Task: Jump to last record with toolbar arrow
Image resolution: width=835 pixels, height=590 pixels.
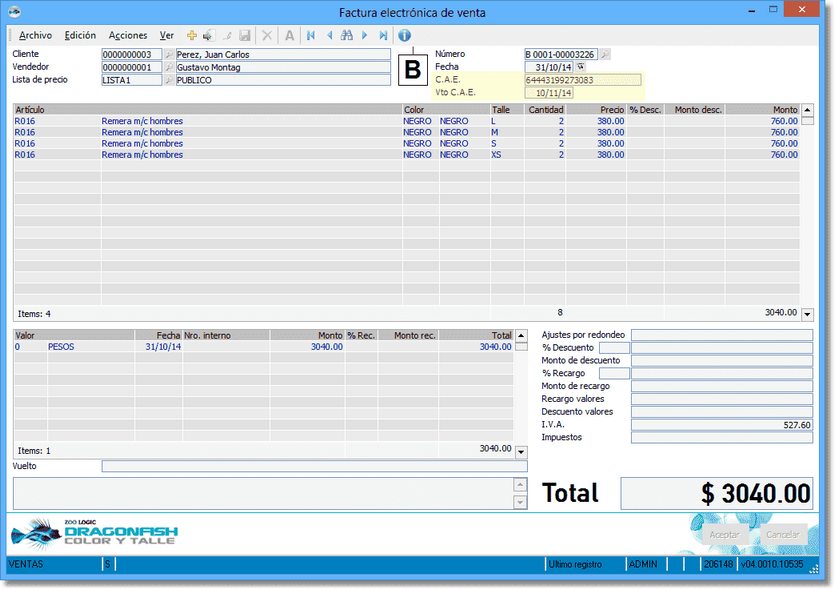Action: [x=383, y=35]
